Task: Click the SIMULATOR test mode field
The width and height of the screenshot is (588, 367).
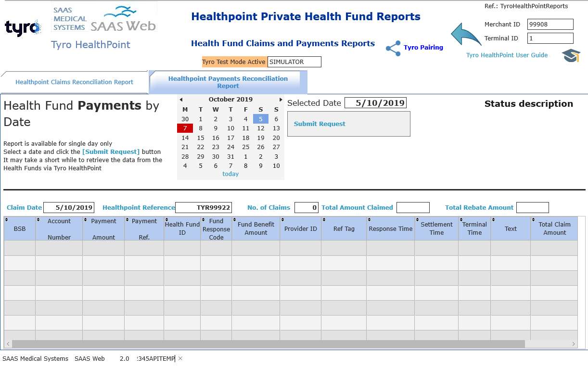Action: [294, 62]
